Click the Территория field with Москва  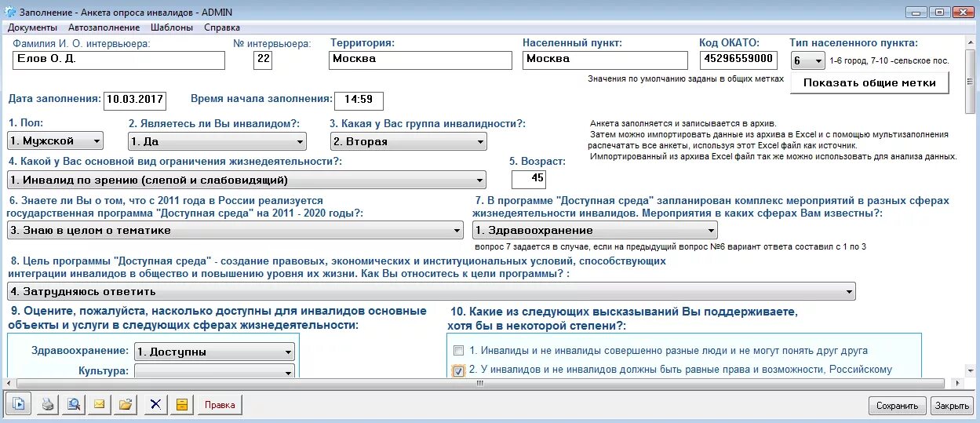coord(421,60)
